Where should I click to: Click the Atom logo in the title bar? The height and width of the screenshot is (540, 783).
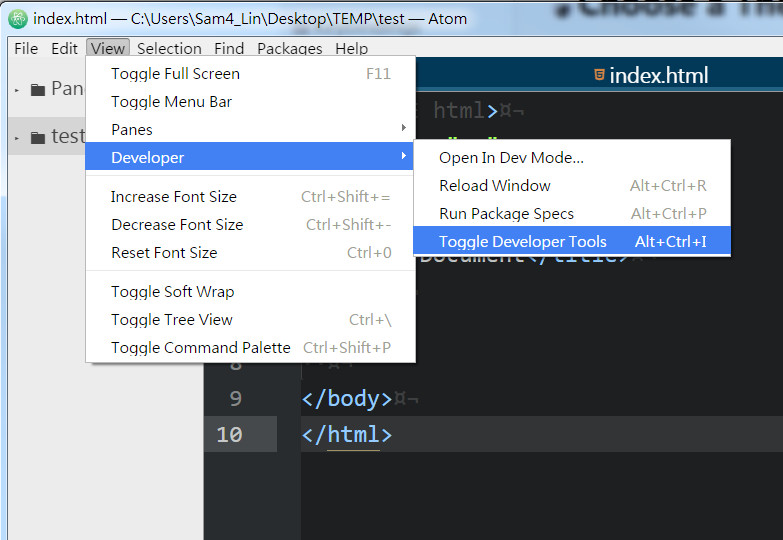tap(18, 19)
